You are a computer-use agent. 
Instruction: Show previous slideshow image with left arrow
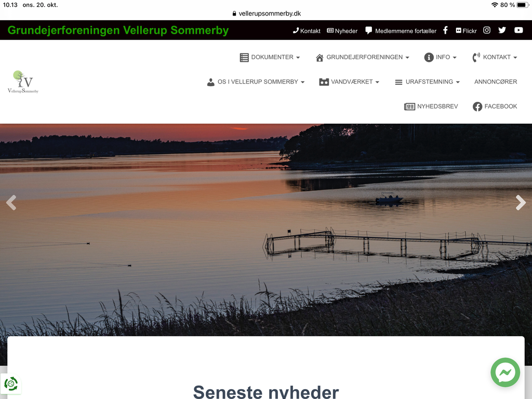[x=11, y=203]
